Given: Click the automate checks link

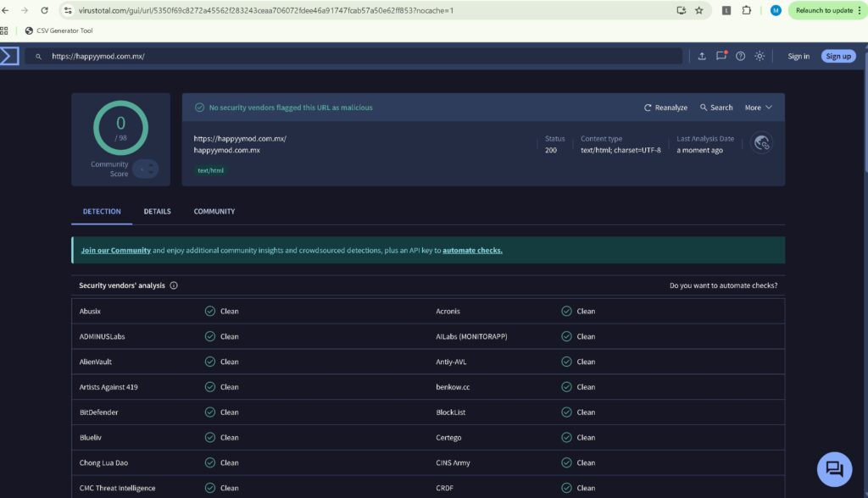Looking at the screenshot, I should [x=472, y=251].
